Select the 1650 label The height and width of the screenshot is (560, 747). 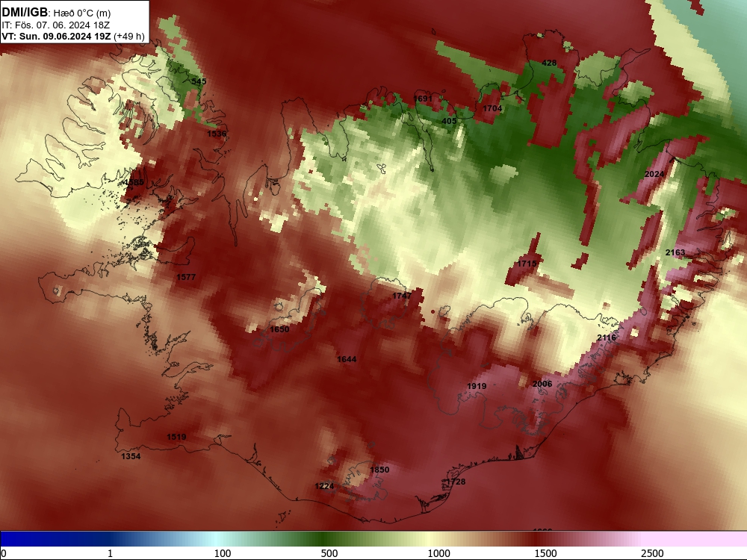coord(279,329)
